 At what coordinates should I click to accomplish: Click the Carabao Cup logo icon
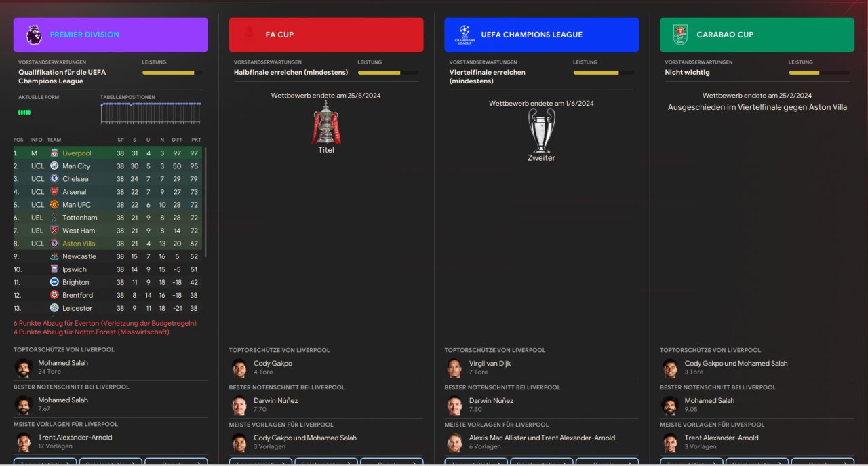pyautogui.click(x=680, y=35)
